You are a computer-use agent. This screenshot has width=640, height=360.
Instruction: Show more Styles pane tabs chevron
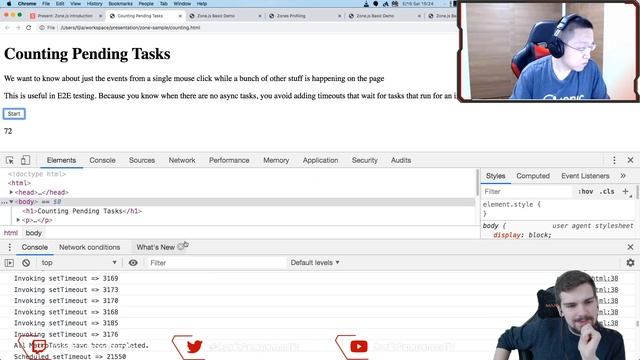tap(623, 176)
